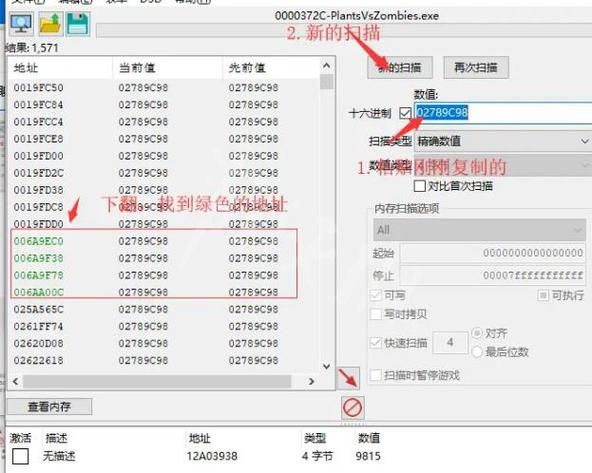Select green address 006A9EC0 row

(164, 241)
